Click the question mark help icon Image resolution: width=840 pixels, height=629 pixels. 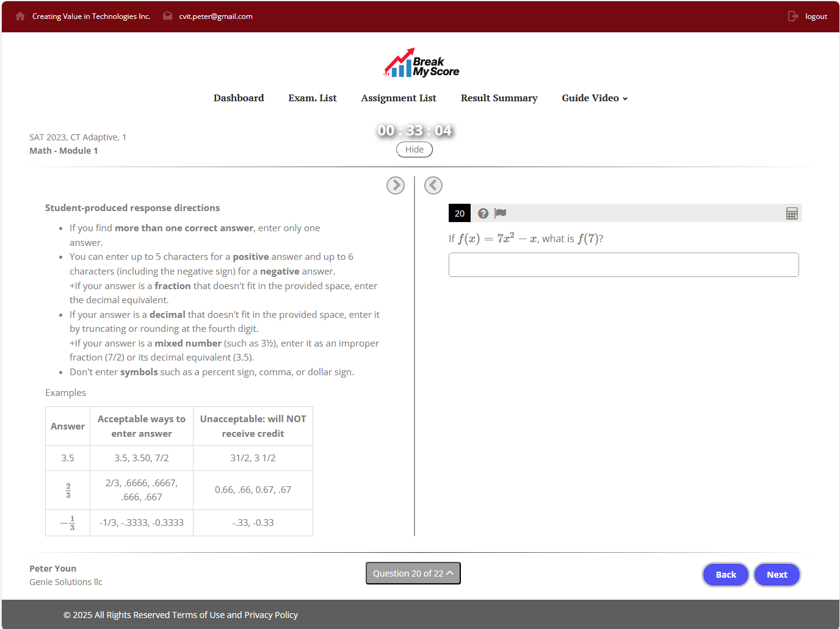tap(483, 214)
